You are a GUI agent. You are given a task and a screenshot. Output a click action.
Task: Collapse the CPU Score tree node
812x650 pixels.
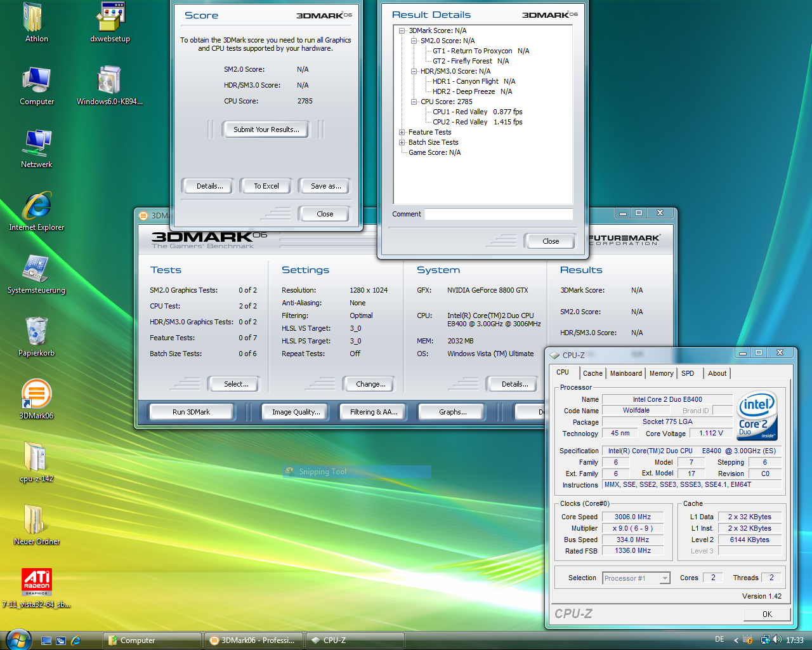tap(414, 102)
